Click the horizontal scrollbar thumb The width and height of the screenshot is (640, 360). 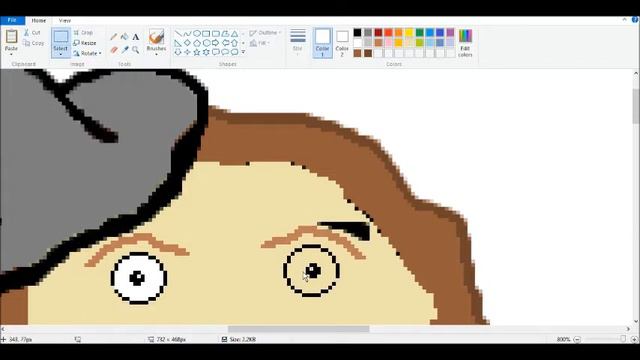click(299, 329)
